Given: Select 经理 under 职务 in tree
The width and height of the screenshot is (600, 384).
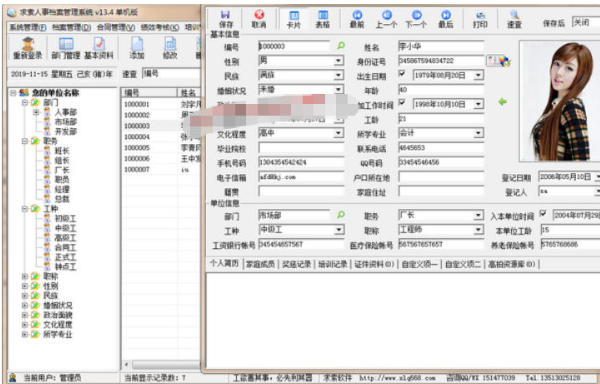Looking at the screenshot, I should (62, 189).
